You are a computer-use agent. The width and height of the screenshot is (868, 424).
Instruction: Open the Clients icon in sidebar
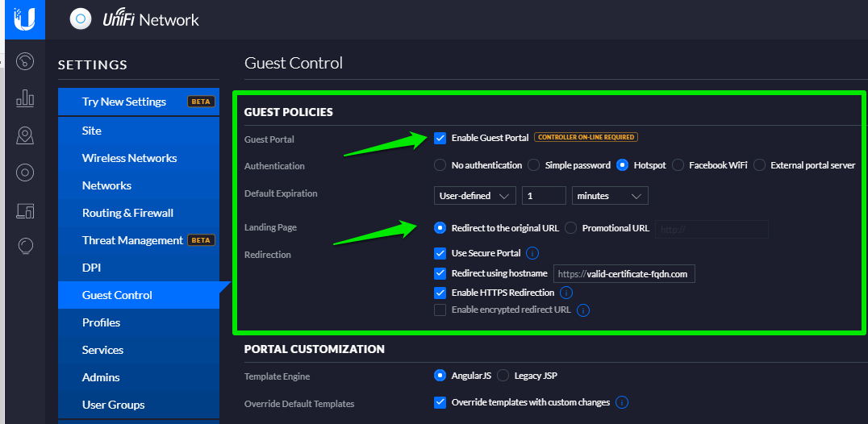click(25, 210)
